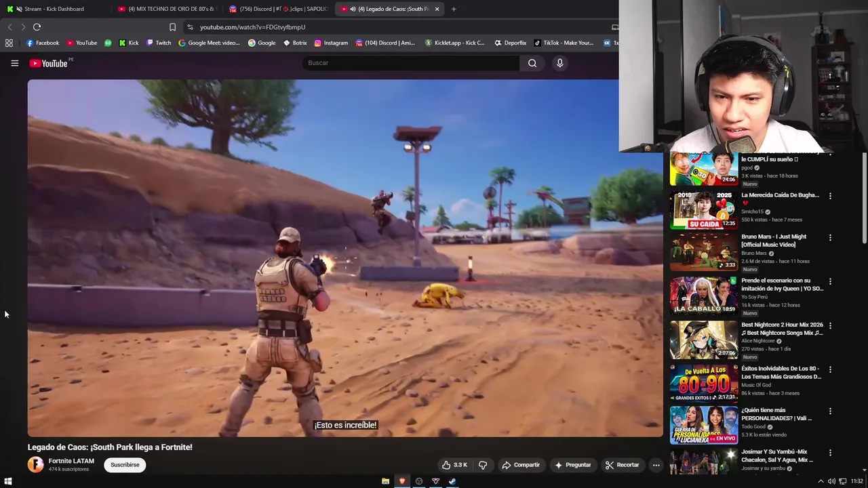Open TikTok bookmark
This screenshot has width=868, height=488.
point(564,43)
